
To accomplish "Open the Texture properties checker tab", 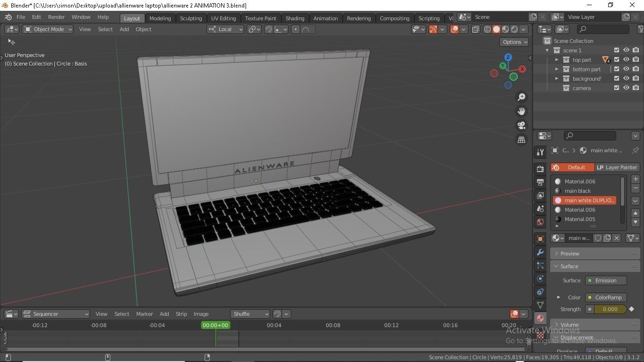I will [x=540, y=335].
